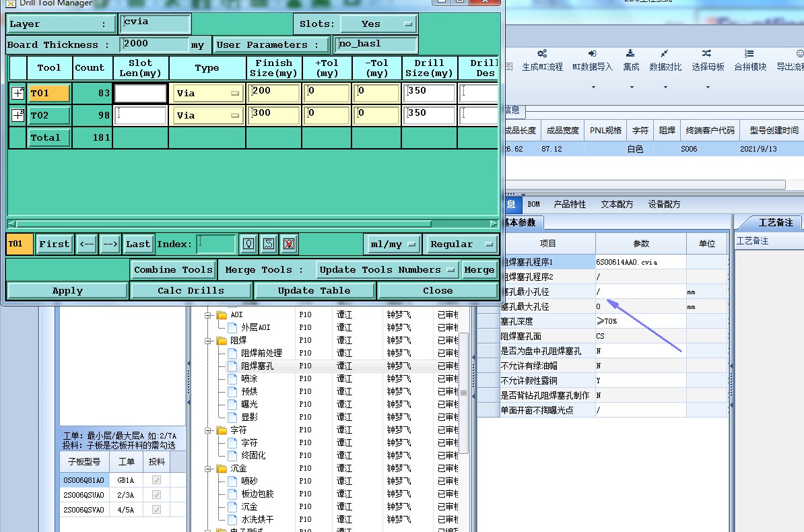Select the 外层AOI document icon in tree
The image size is (804, 532).
click(x=232, y=327)
